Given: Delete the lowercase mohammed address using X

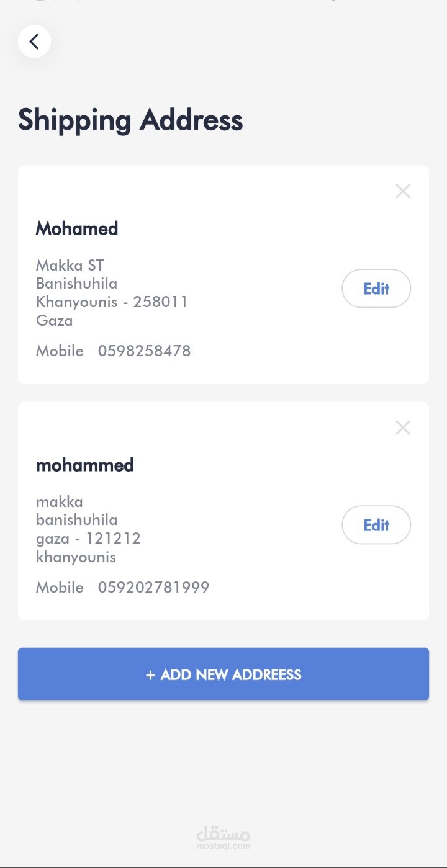Looking at the screenshot, I should pos(403,427).
